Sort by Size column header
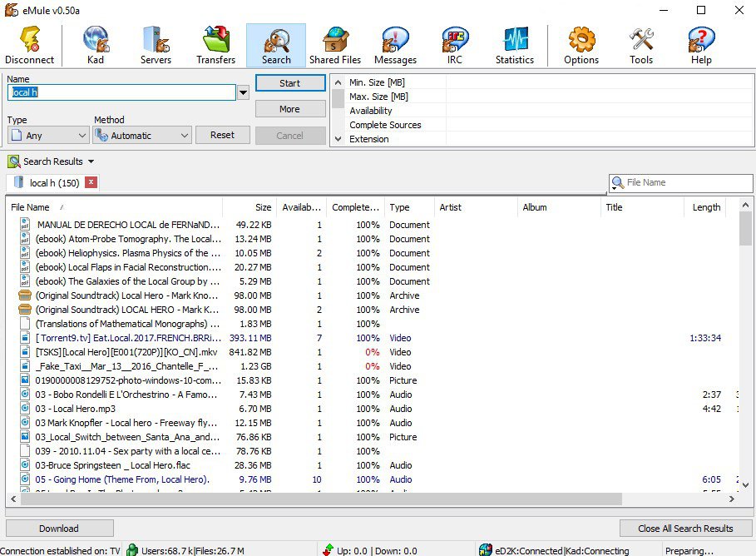The height and width of the screenshot is (556, 756). [250, 207]
